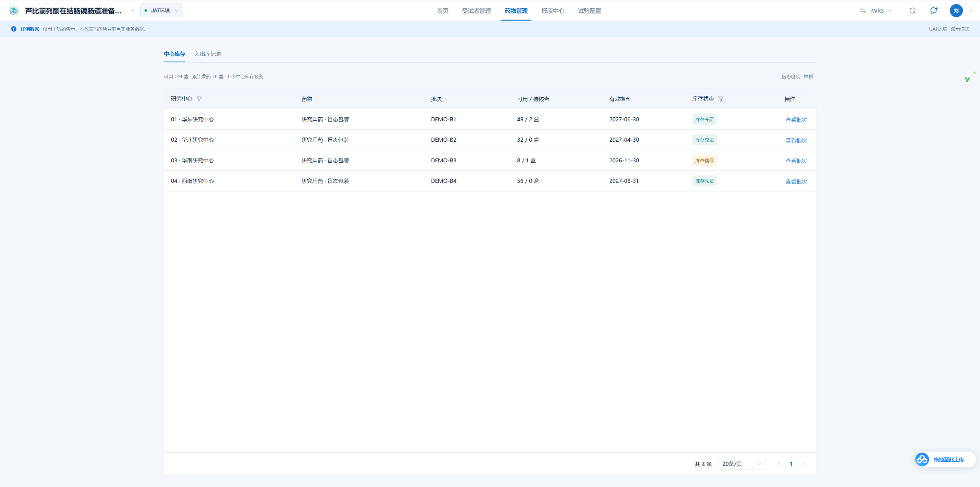Open the 试验配置 nav item
This screenshot has width=980, height=487.
[x=590, y=11]
